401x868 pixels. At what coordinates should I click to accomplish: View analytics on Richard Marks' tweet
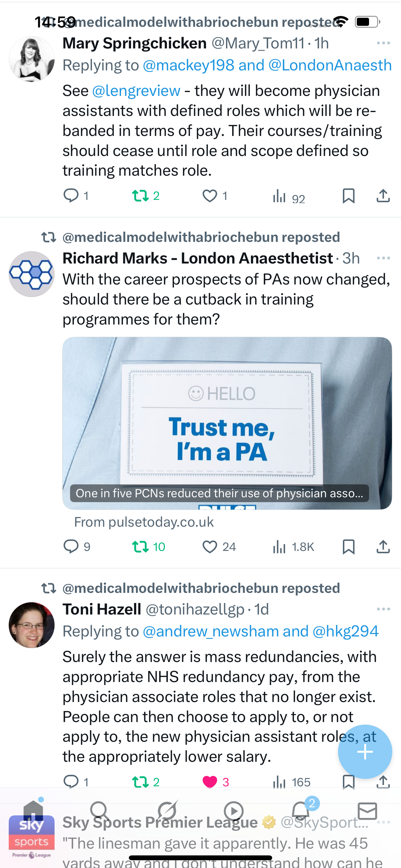point(279,547)
